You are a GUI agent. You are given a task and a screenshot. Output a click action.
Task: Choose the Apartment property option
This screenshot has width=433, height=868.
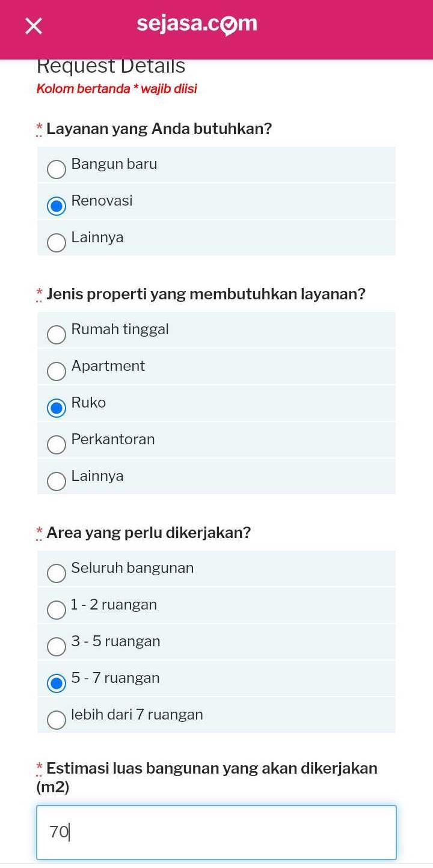57,371
